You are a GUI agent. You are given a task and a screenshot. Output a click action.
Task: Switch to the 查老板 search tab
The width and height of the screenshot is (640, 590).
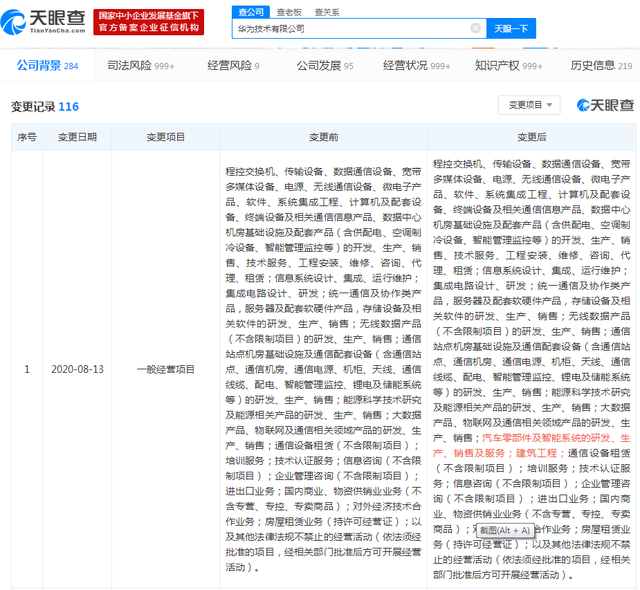coord(289,11)
